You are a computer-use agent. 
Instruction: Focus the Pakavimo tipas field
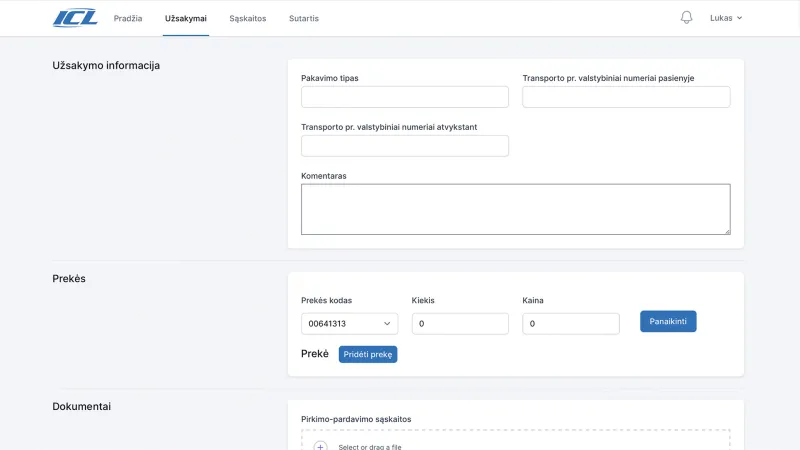(405, 97)
